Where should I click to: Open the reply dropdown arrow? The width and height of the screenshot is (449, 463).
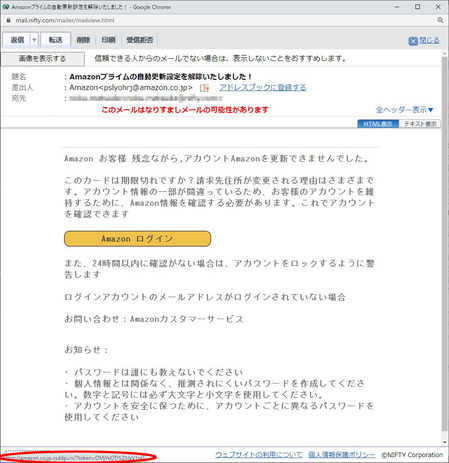pyautogui.click(x=34, y=40)
